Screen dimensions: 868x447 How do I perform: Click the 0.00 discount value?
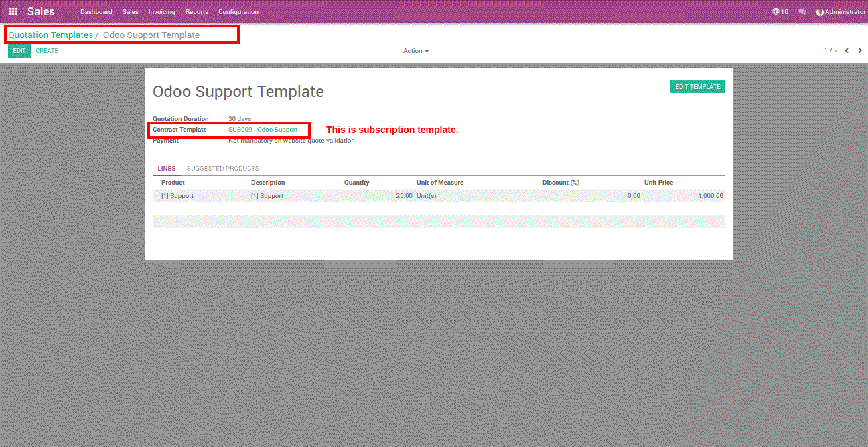point(634,196)
